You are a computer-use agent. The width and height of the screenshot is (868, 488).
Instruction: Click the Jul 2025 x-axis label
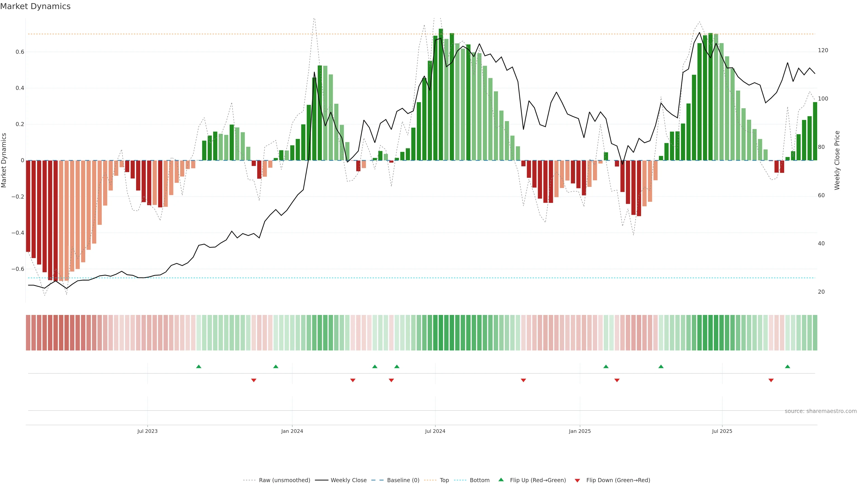pyautogui.click(x=722, y=431)
